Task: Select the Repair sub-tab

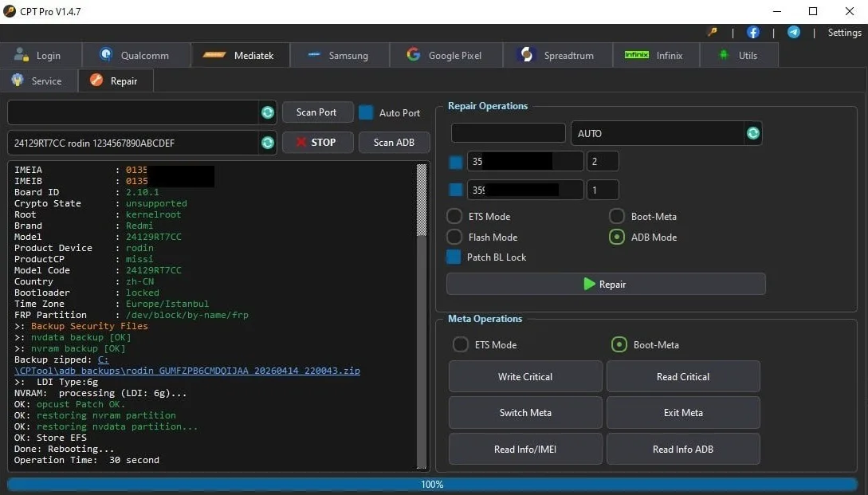Action: (116, 81)
